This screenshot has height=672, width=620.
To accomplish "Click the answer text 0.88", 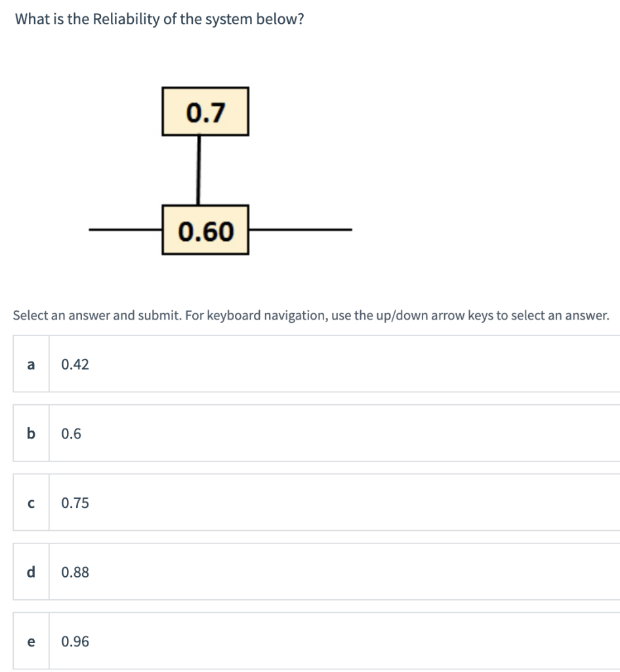I will click(73, 572).
